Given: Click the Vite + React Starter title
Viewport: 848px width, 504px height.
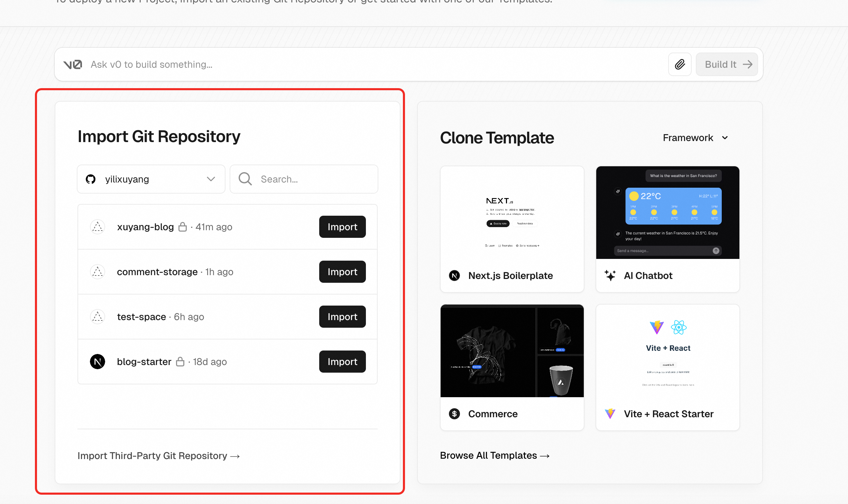Looking at the screenshot, I should 669,414.
